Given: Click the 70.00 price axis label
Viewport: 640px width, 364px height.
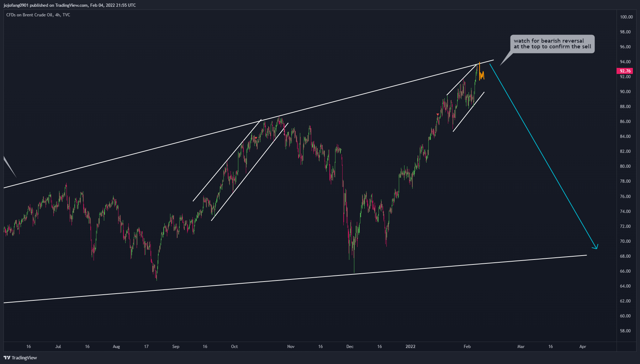Looking at the screenshot, I should 625,241.
